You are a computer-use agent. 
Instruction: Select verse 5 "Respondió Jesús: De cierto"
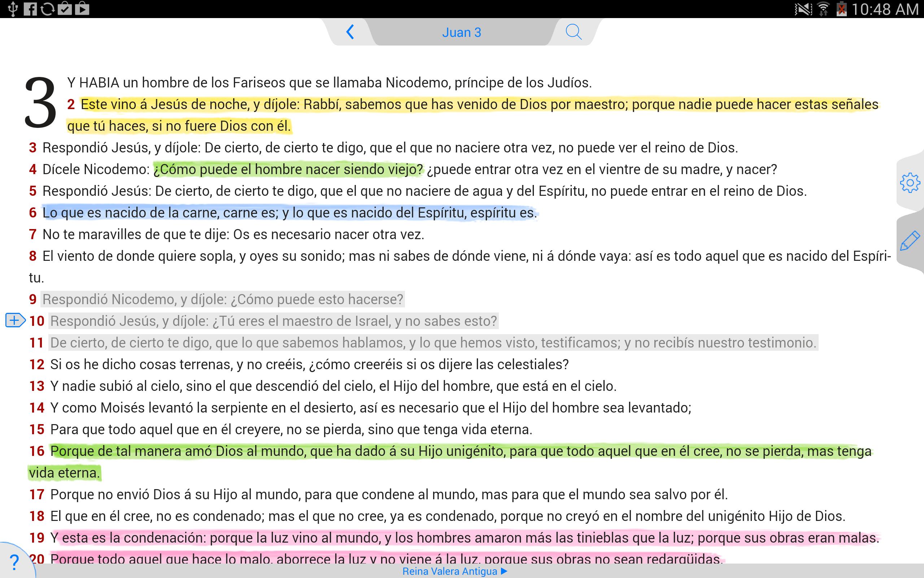424,191
